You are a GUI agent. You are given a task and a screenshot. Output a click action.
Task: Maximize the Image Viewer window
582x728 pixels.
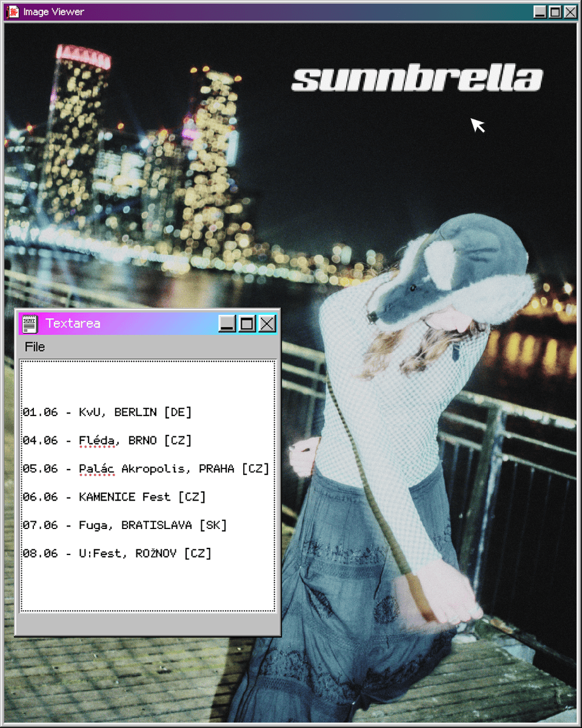tap(555, 12)
